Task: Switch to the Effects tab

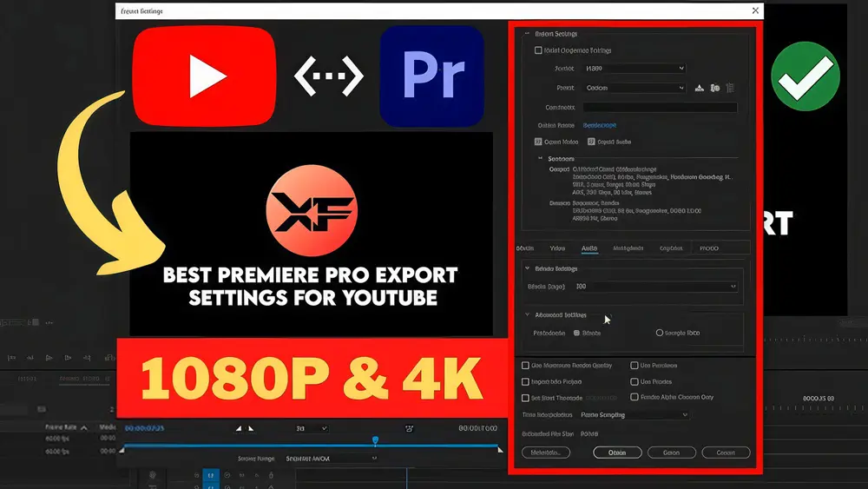Action: tap(525, 248)
